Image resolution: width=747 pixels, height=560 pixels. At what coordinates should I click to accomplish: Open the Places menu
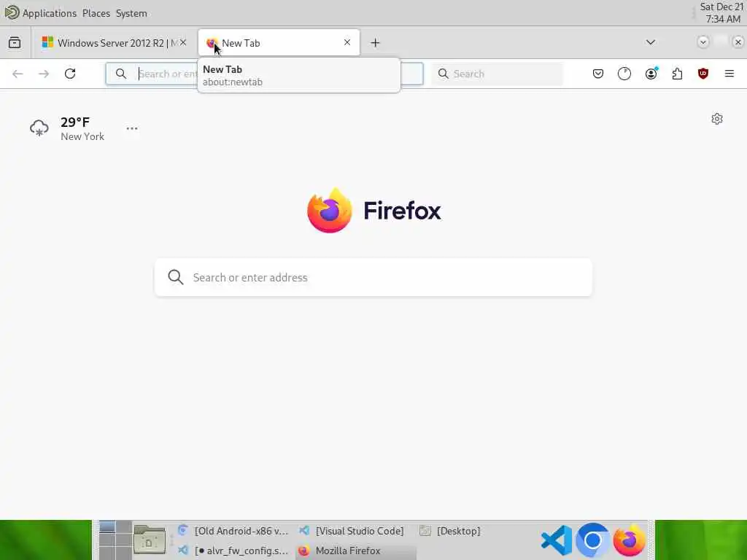click(96, 13)
